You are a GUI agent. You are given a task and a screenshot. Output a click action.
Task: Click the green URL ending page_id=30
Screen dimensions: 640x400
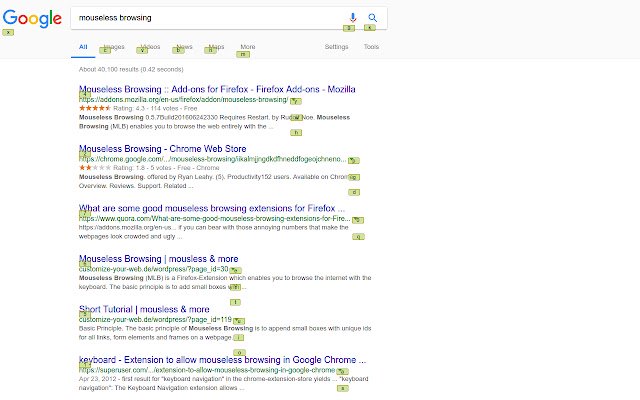pos(153,269)
